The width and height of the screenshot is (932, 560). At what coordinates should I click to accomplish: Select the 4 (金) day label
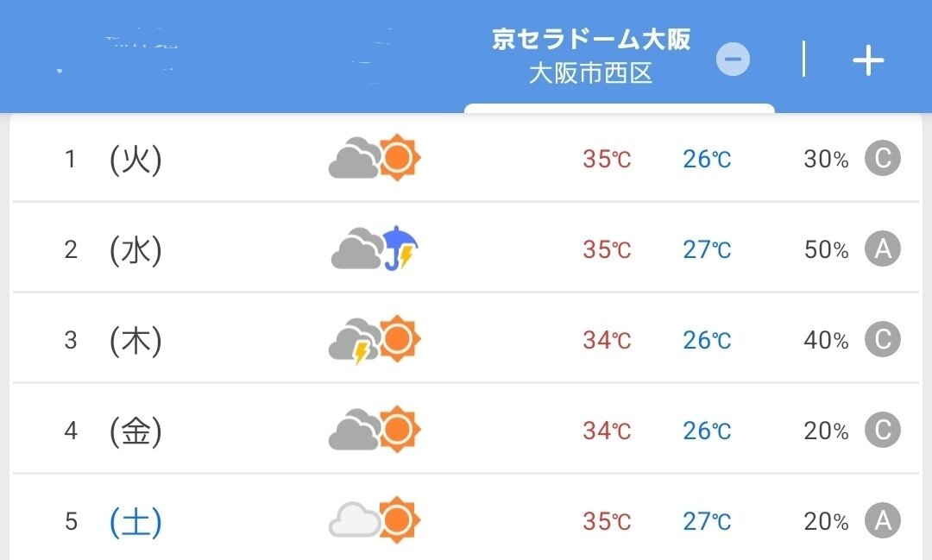pos(113,431)
